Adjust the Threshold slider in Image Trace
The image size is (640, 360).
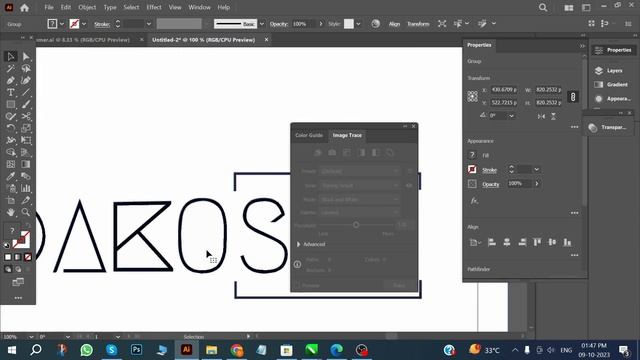(356, 225)
